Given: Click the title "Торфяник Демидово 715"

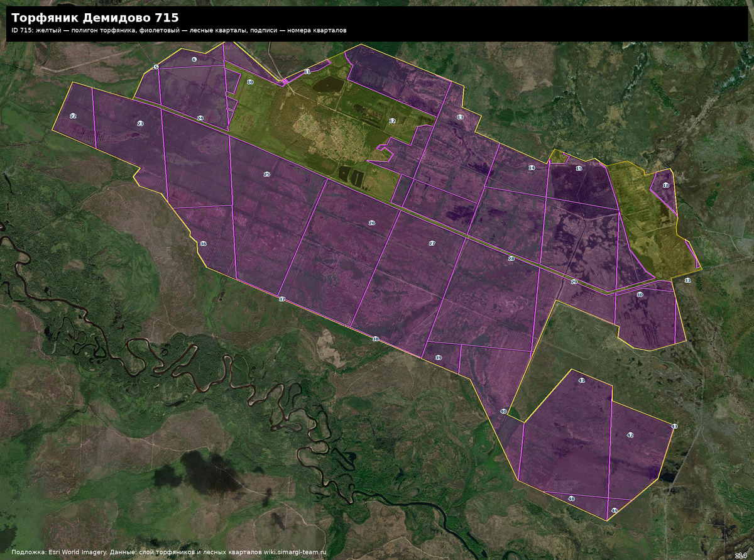Looking at the screenshot, I should pyautogui.click(x=95, y=18).
